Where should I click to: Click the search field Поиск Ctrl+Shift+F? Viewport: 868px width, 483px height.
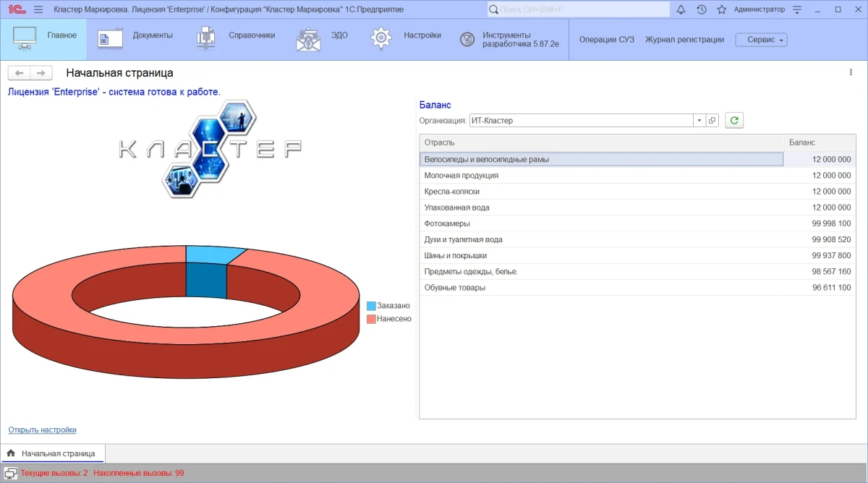(578, 9)
